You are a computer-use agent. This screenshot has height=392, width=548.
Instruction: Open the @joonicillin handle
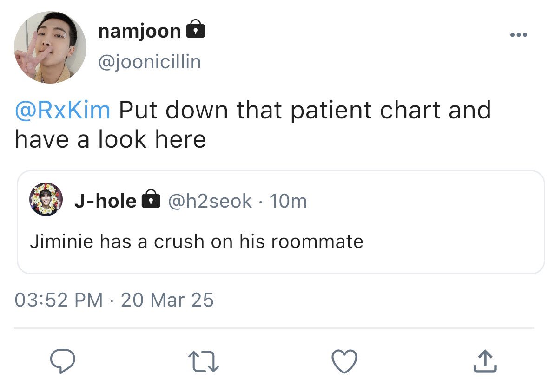pyautogui.click(x=150, y=62)
